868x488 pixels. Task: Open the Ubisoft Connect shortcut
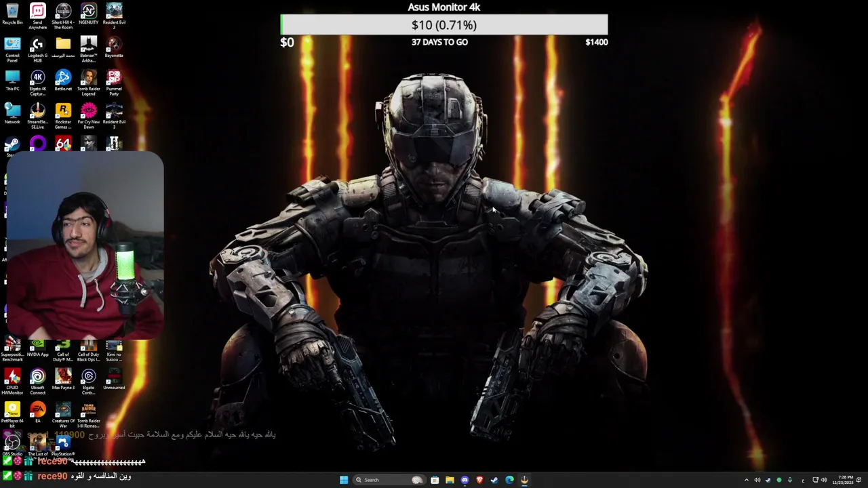pos(38,382)
